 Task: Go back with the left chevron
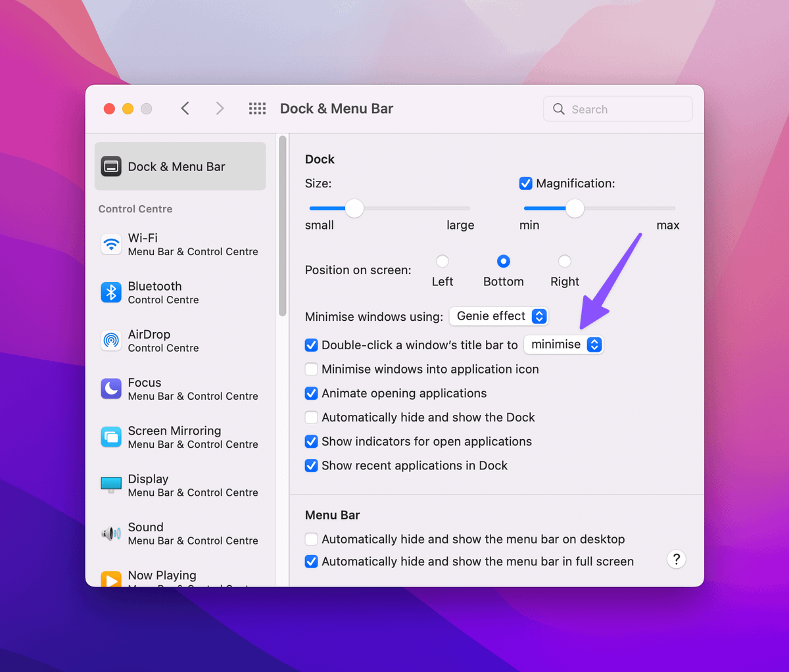click(x=185, y=108)
